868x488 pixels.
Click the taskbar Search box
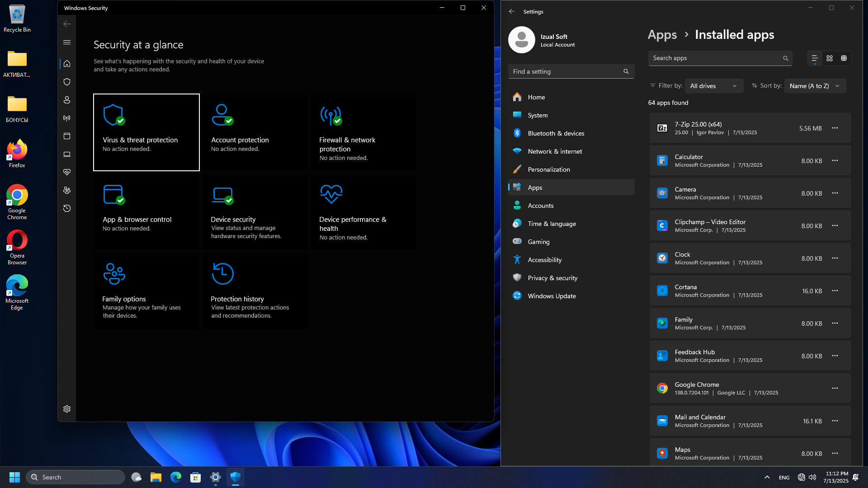[75, 477]
